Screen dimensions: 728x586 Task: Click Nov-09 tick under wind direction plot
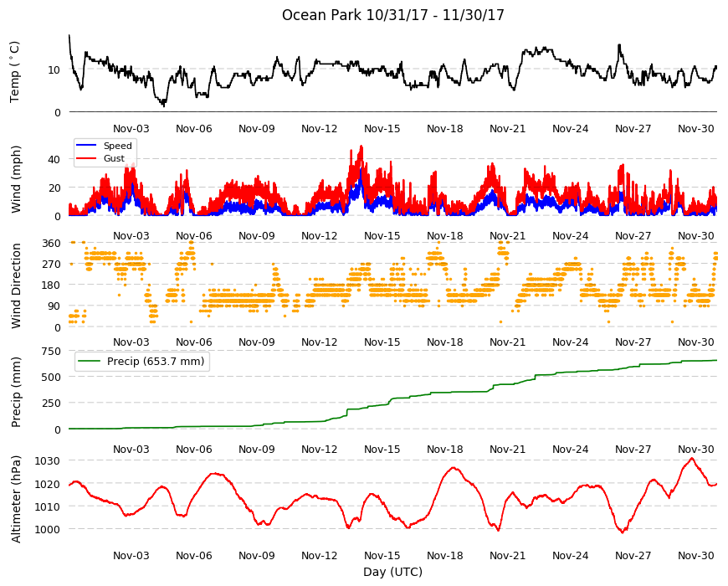[256, 342]
